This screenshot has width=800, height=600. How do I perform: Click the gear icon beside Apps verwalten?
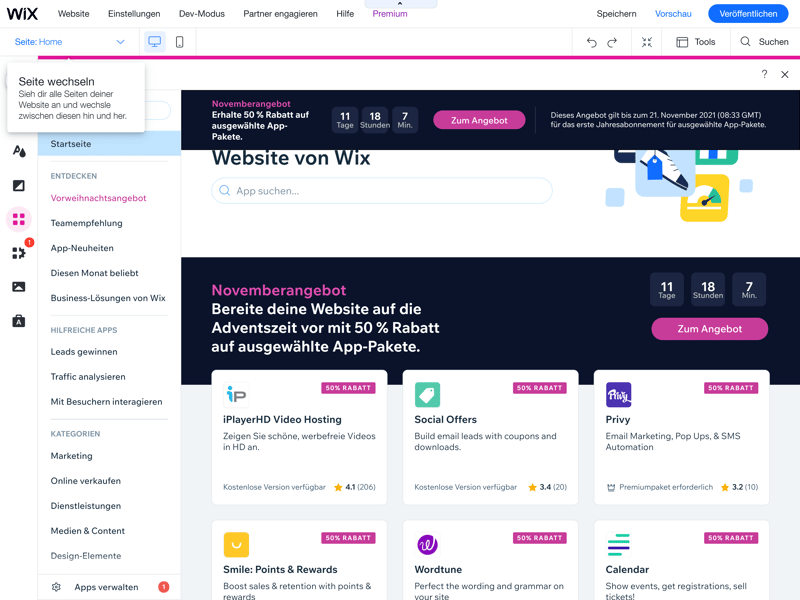pos(56,587)
